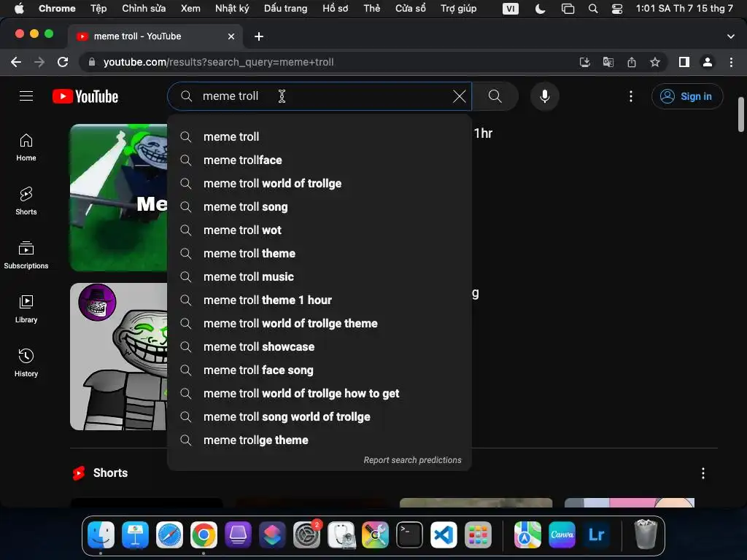Viewport: 747px width, 560px height.
Task: Click the magnifier search submit button
Action: [x=495, y=96]
